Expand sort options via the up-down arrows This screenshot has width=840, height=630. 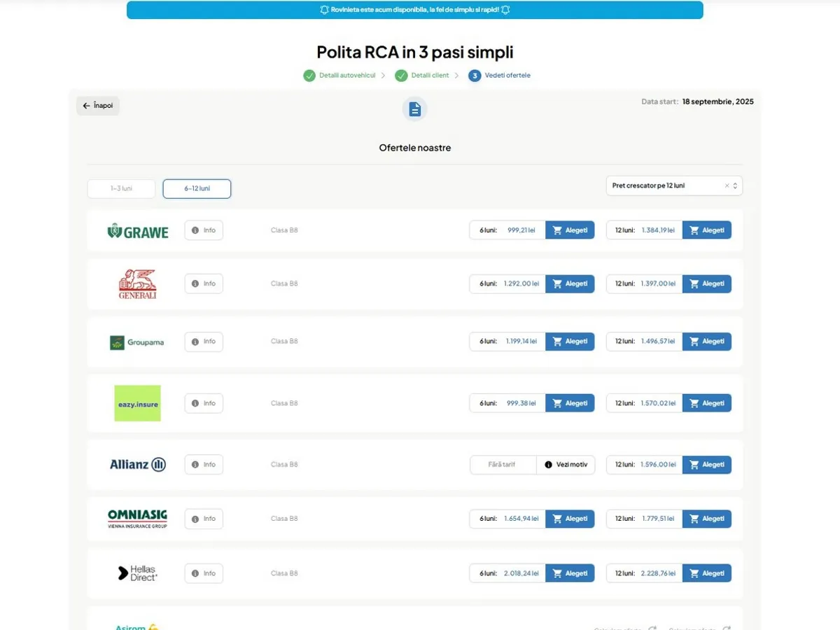(735, 185)
